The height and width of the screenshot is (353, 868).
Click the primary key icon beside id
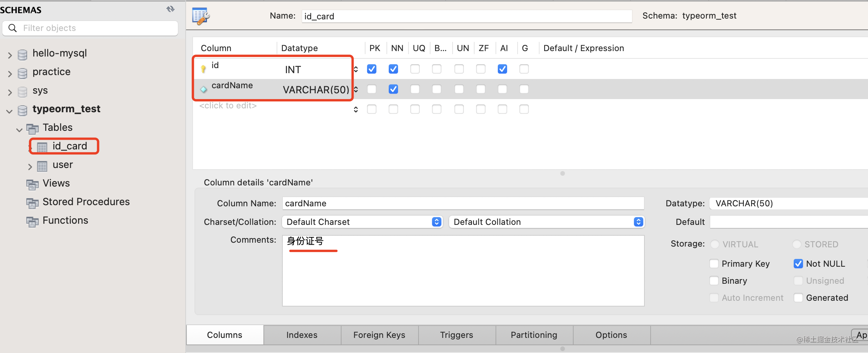click(x=203, y=69)
